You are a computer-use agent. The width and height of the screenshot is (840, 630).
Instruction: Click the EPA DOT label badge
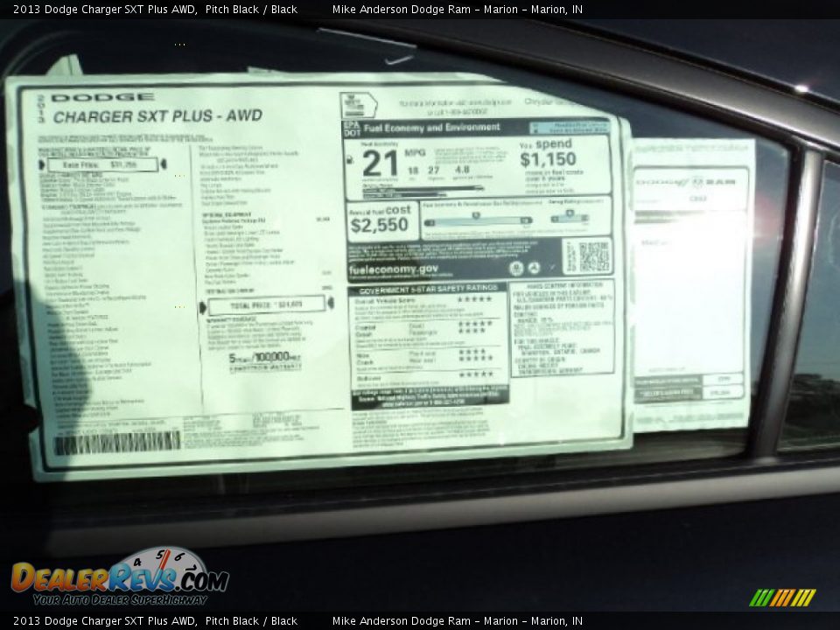[352, 128]
